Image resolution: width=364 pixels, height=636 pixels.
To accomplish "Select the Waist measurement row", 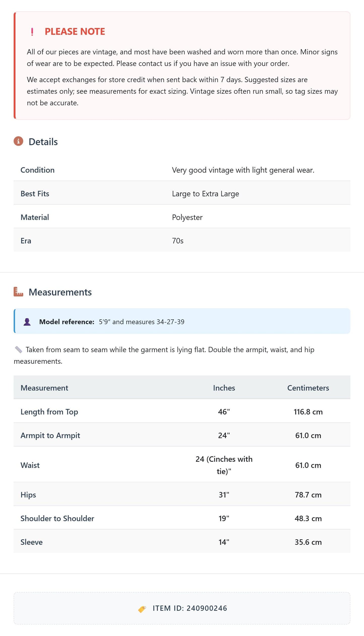I will [x=182, y=465].
